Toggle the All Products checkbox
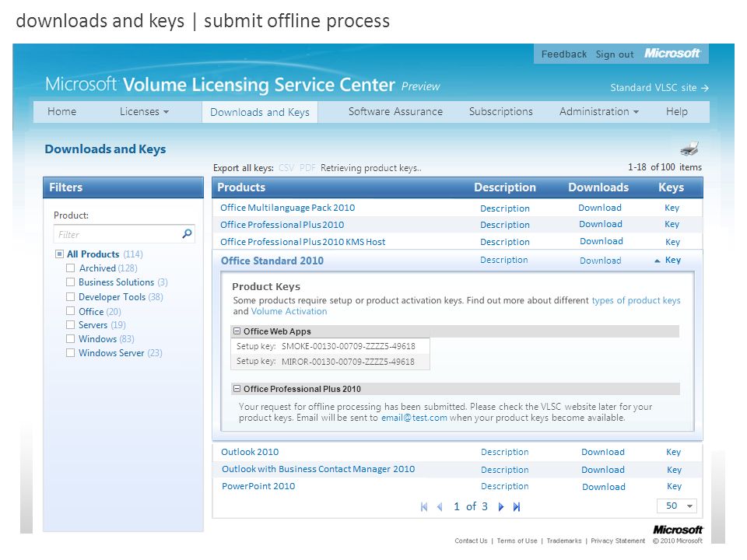Image resolution: width=747 pixels, height=560 pixels. (59, 254)
